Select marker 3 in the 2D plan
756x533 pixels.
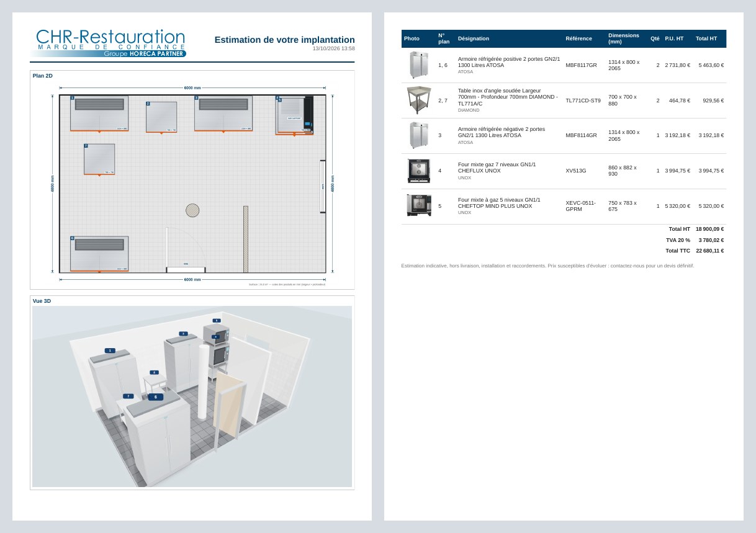(197, 98)
